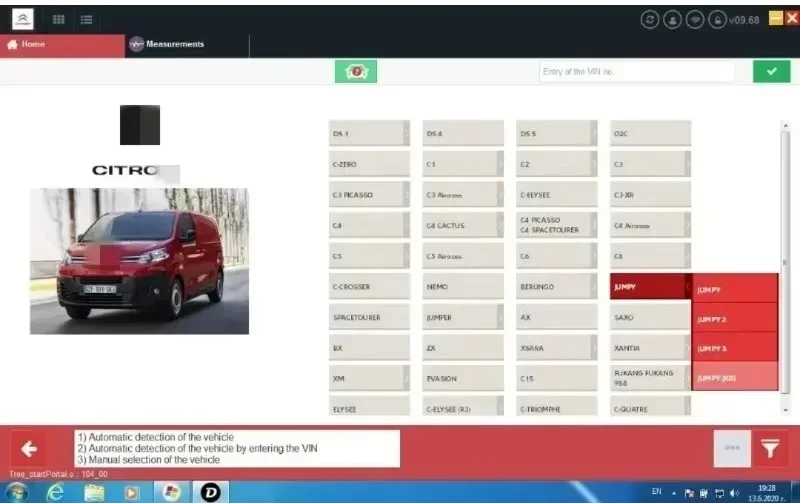
Task: Click the grey three-dots button
Action: click(x=732, y=448)
